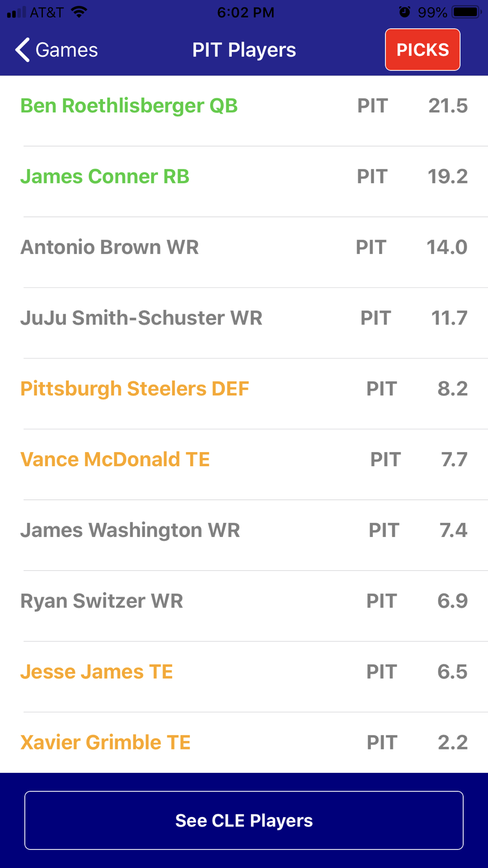Viewport: 488px width, 868px height.
Task: Tap James Washington WR entry
Action: point(130,531)
